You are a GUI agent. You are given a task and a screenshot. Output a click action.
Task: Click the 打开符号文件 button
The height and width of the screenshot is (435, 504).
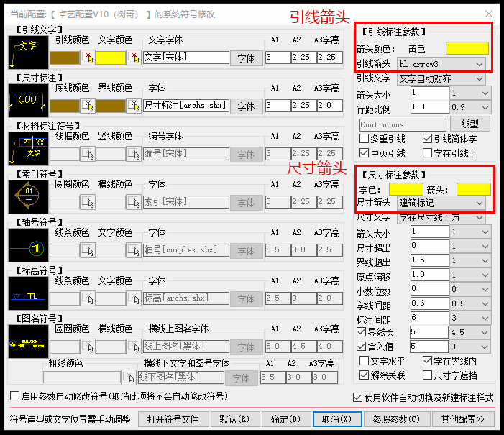coord(173,419)
